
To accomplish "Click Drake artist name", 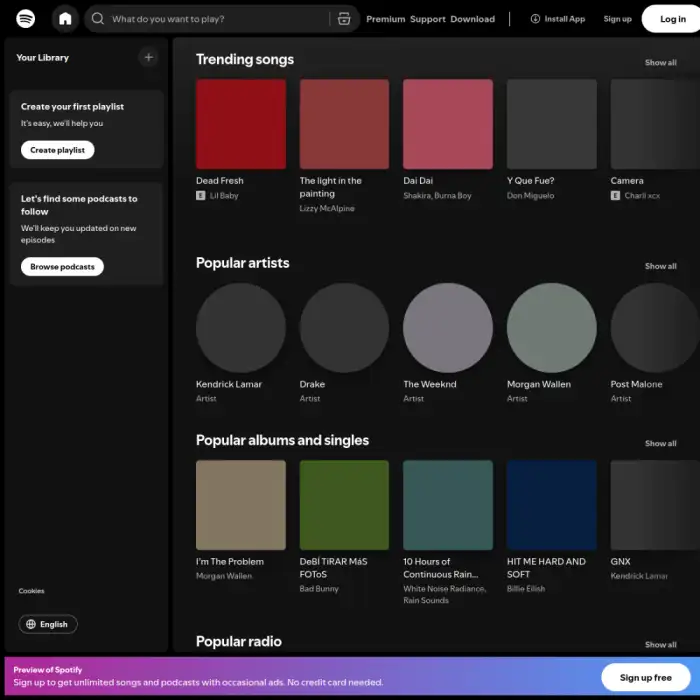I will (312, 384).
